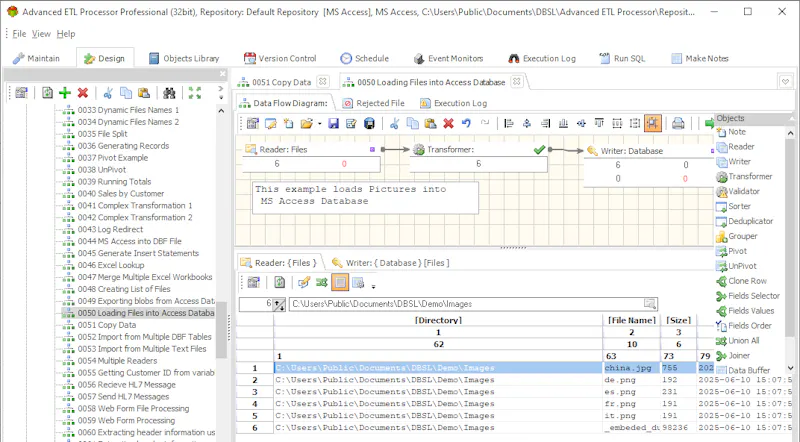
Task: Open the Rejected File tab
Action: 374,103
